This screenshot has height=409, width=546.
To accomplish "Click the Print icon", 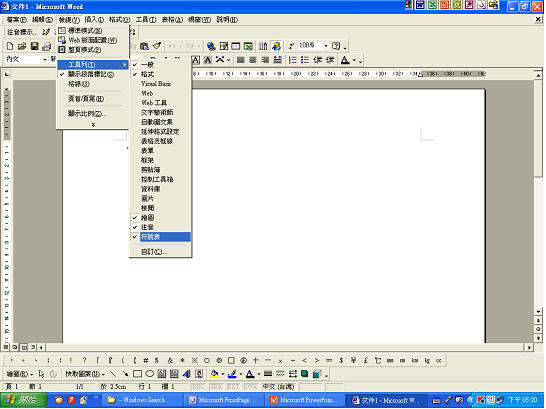I will click(x=46, y=46).
